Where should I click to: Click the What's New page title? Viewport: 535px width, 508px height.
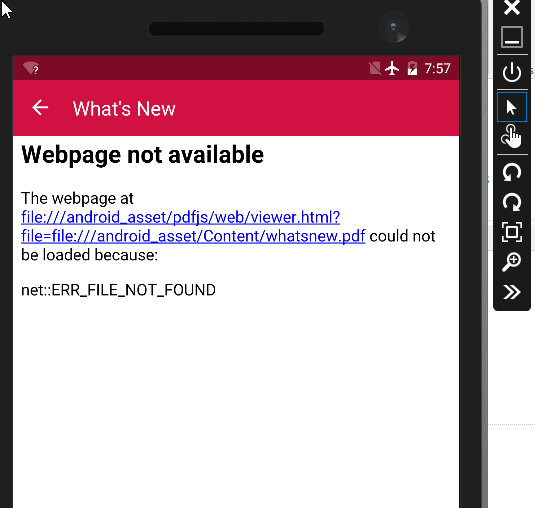point(124,109)
